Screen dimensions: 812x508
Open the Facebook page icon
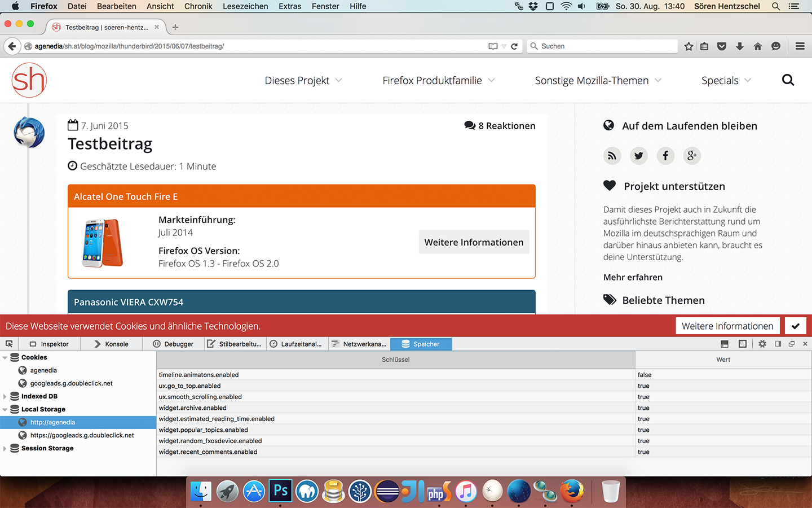pos(665,156)
